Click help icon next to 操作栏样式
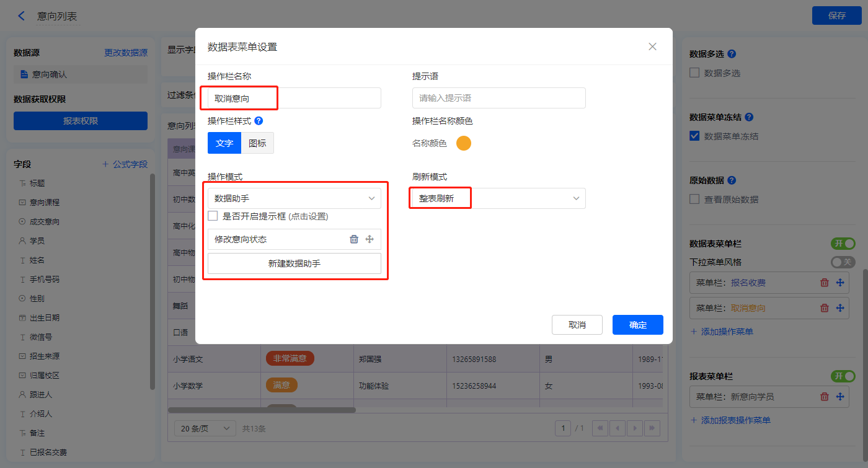The height and width of the screenshot is (468, 868). (259, 121)
